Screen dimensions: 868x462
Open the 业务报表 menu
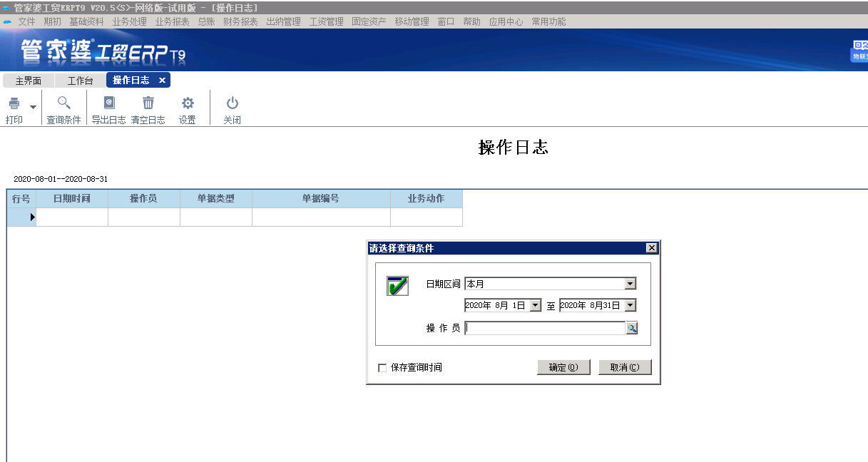point(172,21)
